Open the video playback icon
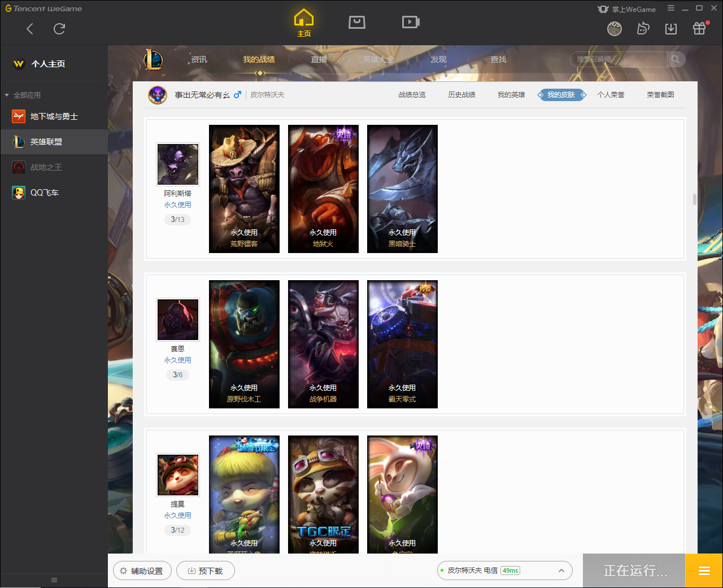This screenshot has height=588, width=723. click(411, 22)
